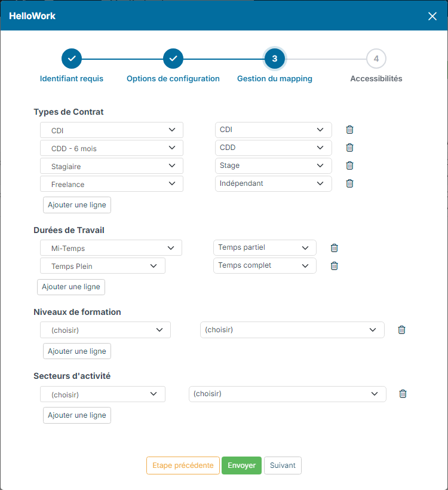Delete the Mi-Temps mapping row

(x=335, y=248)
